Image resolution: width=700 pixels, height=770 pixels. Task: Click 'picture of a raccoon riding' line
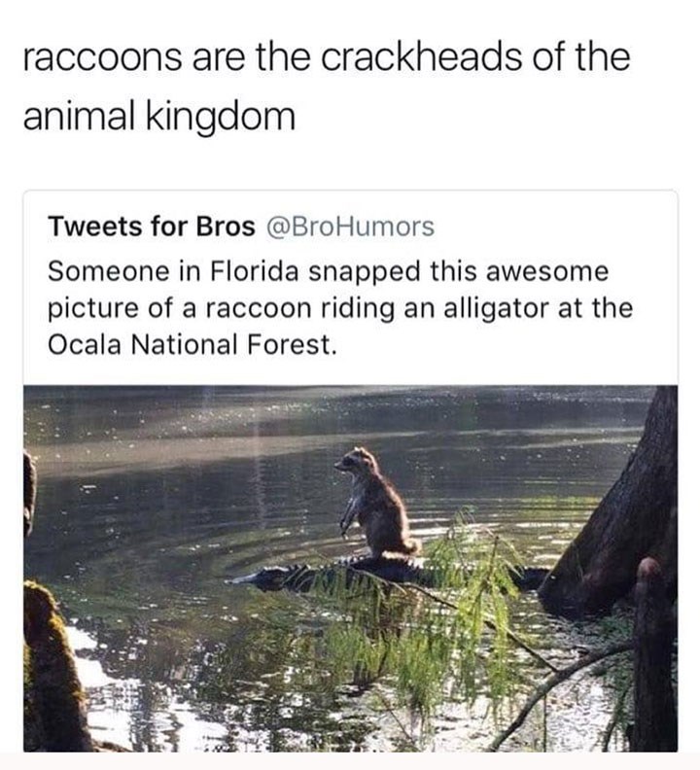click(x=221, y=308)
